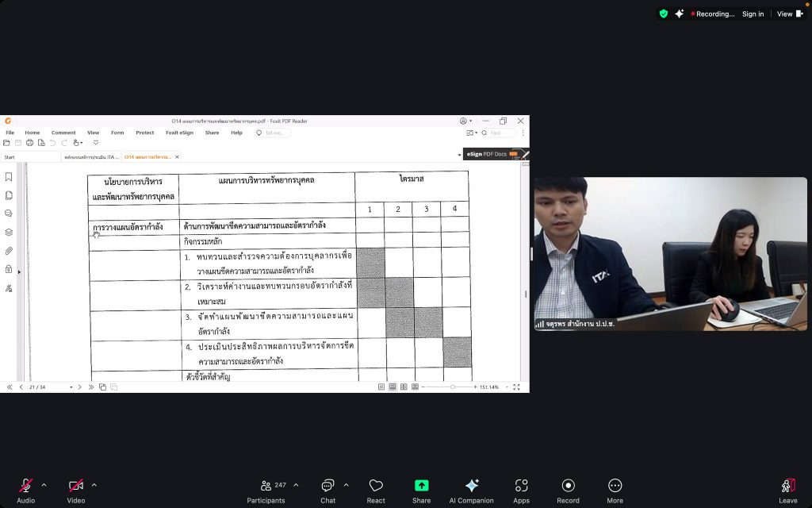This screenshot has width=812, height=508.
Task: Click the zoom in plus button
Action: (475, 387)
